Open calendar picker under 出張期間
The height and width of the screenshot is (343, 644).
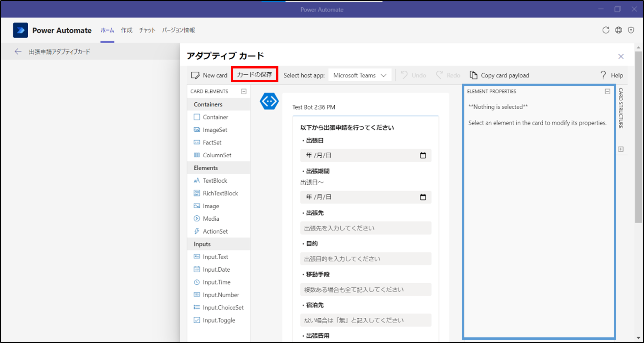tap(423, 197)
